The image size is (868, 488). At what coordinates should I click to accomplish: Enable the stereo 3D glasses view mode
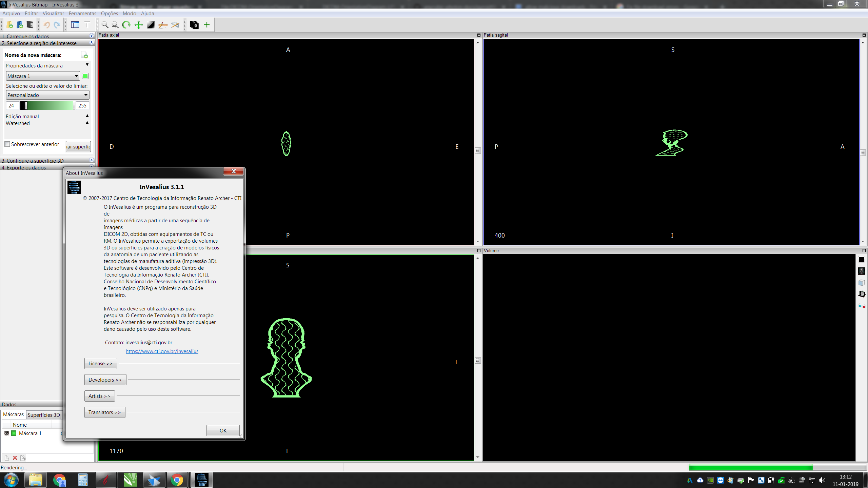pyautogui.click(x=862, y=305)
